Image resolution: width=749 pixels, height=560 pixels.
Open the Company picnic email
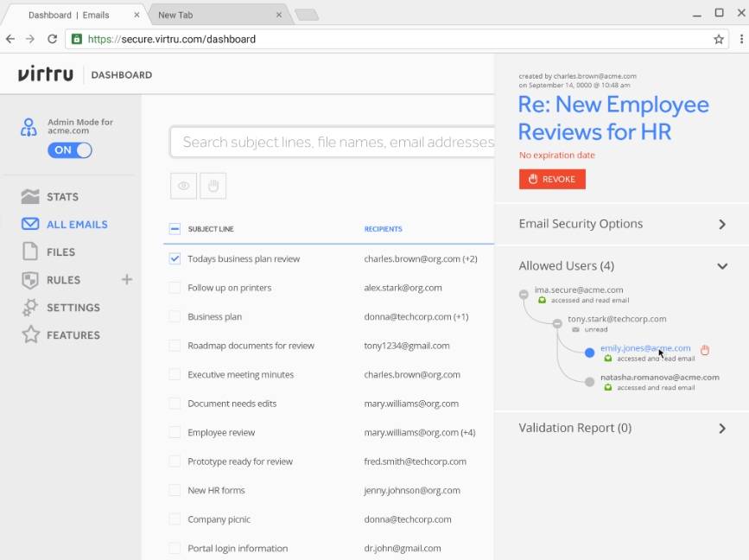click(219, 519)
